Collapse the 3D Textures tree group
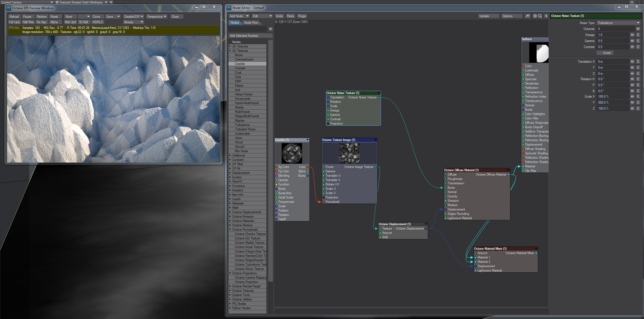This screenshot has width=644, height=319. coord(230,51)
